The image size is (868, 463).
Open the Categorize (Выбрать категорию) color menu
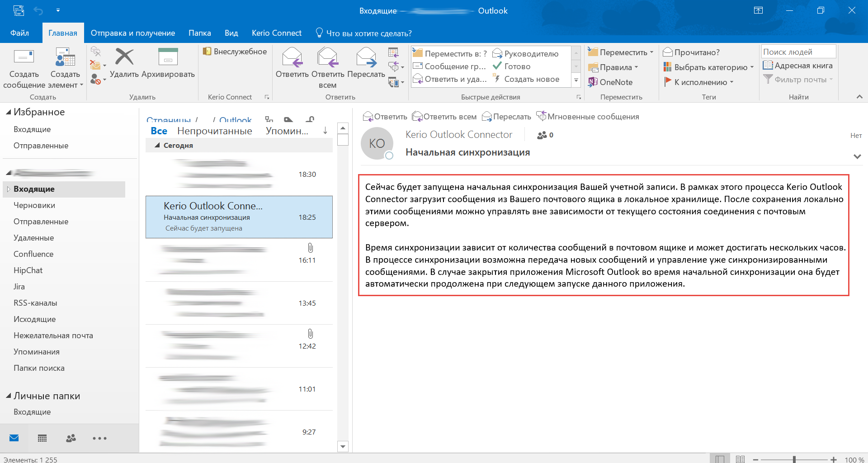708,67
